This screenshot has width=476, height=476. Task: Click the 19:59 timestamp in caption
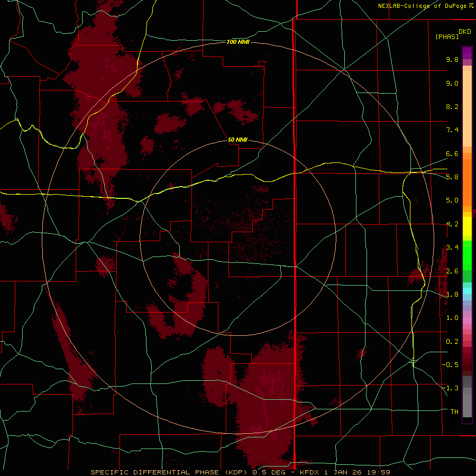pyautogui.click(x=379, y=472)
